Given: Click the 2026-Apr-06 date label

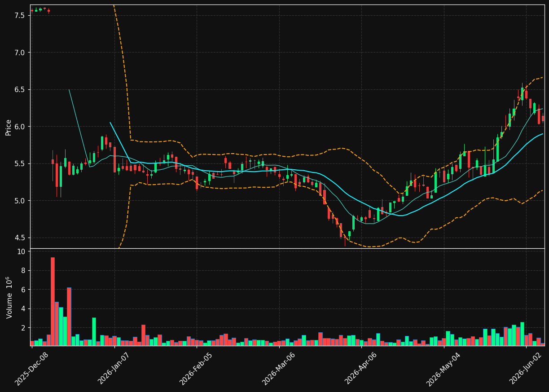Looking at the screenshot, I should click(361, 369).
